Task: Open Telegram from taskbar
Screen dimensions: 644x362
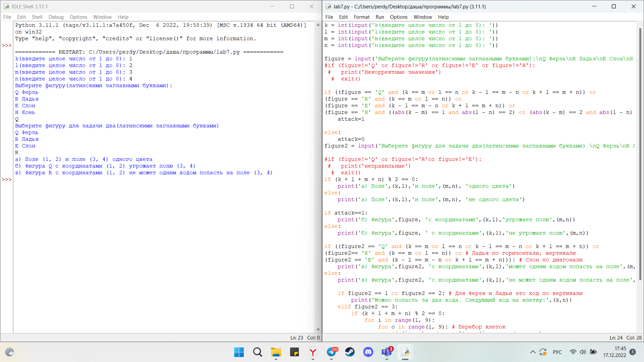Action: (x=331, y=352)
